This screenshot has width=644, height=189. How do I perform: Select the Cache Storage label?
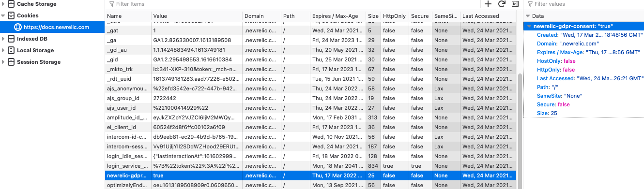36,4
